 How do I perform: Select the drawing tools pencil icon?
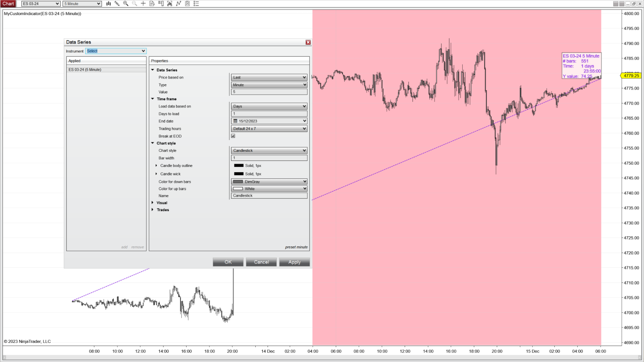[117, 4]
